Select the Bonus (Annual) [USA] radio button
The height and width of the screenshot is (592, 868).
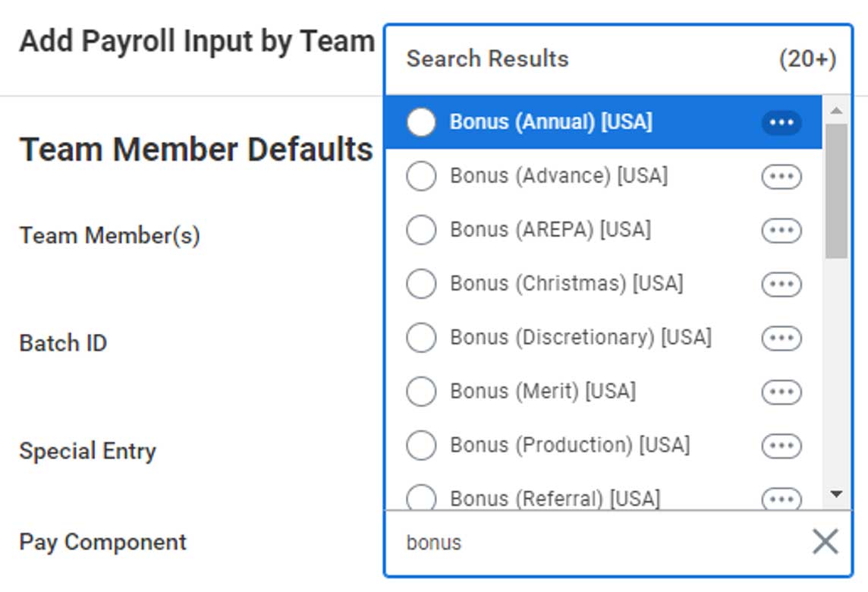(421, 122)
